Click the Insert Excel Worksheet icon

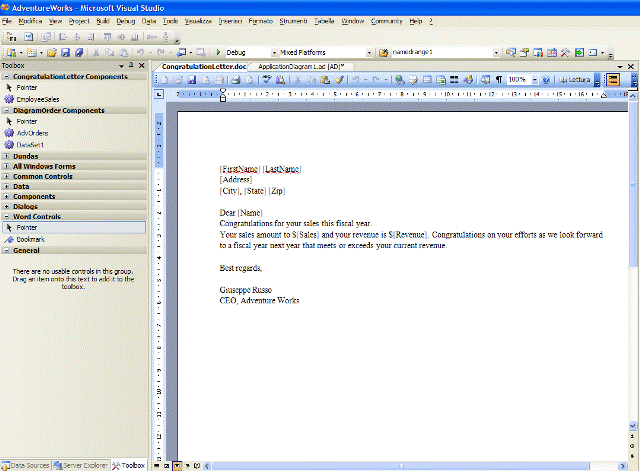pos(441,80)
